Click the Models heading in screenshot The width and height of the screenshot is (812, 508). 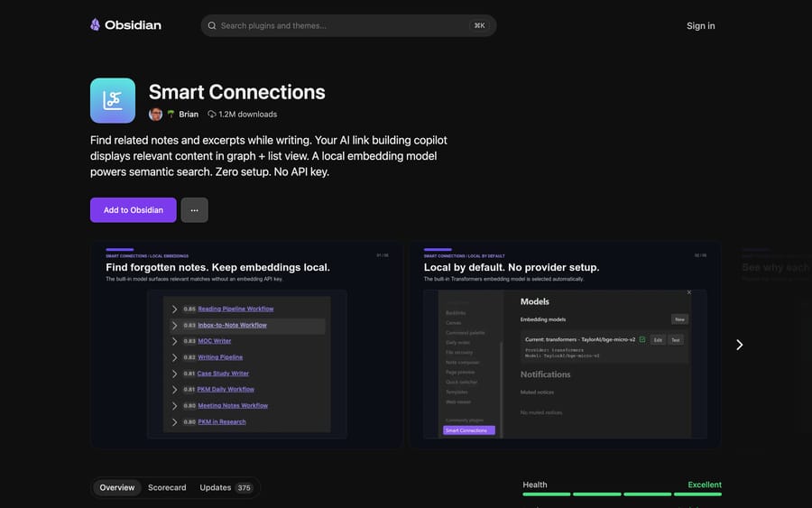(534, 301)
